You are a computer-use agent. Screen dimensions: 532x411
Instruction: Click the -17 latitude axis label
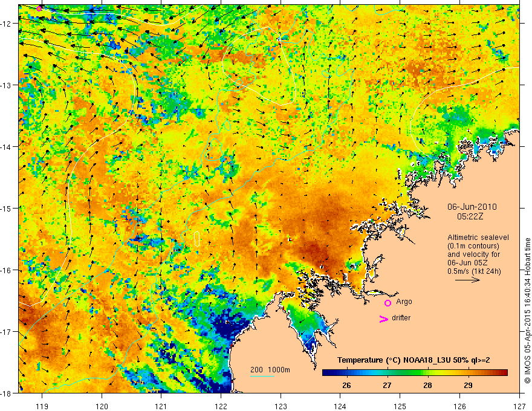point(7,332)
